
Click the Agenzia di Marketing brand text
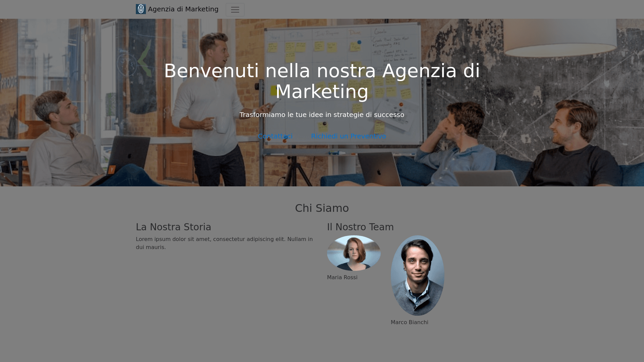pyautogui.click(x=183, y=9)
